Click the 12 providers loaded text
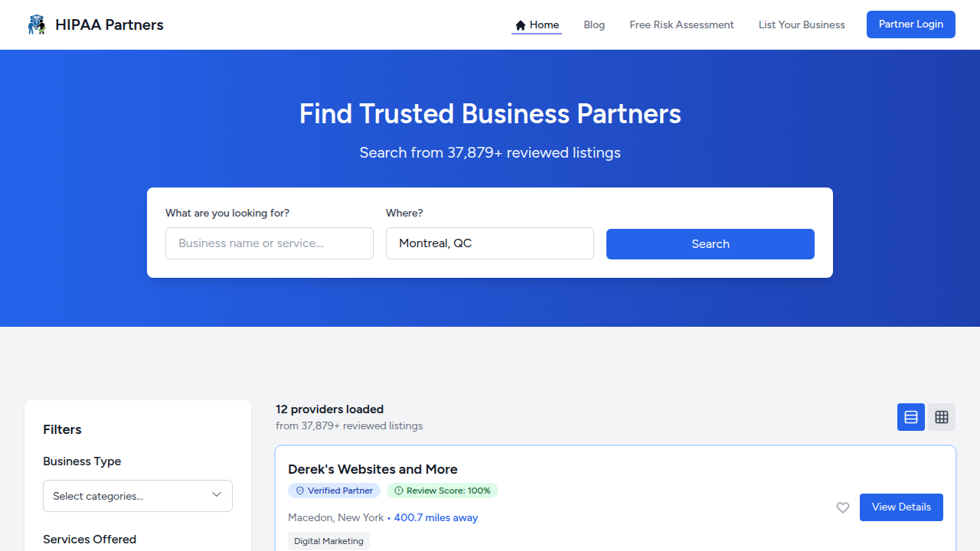The height and width of the screenshot is (551, 980). [x=329, y=409]
